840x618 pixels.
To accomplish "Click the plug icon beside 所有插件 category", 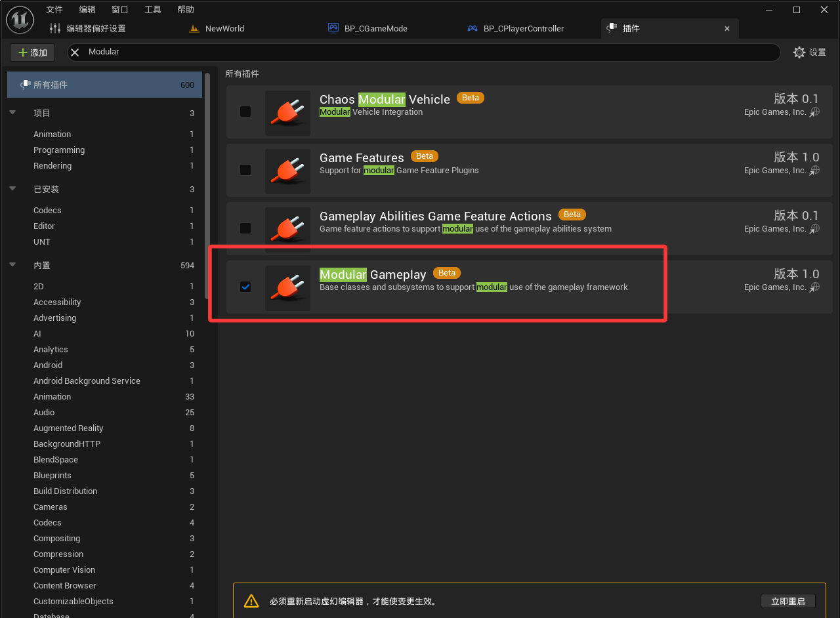I will [x=26, y=85].
